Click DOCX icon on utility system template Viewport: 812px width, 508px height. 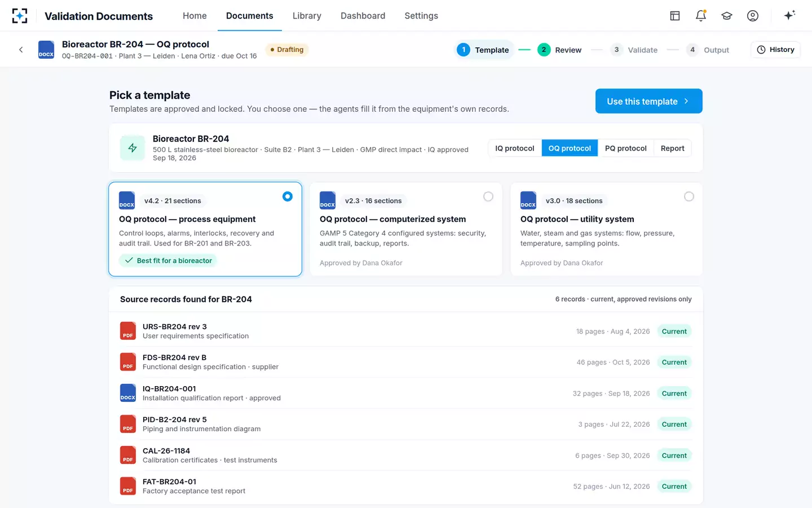pos(528,200)
